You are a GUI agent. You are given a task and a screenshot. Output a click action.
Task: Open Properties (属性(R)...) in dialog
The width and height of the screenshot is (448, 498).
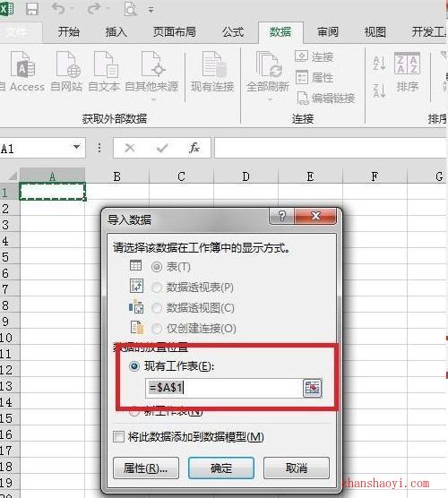pos(146,468)
